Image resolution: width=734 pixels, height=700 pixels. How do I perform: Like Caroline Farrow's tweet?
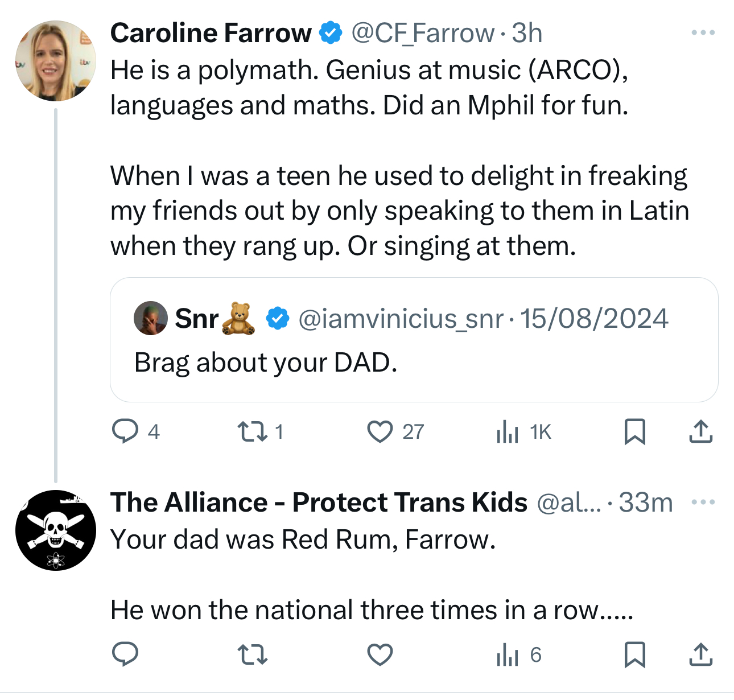380,431
